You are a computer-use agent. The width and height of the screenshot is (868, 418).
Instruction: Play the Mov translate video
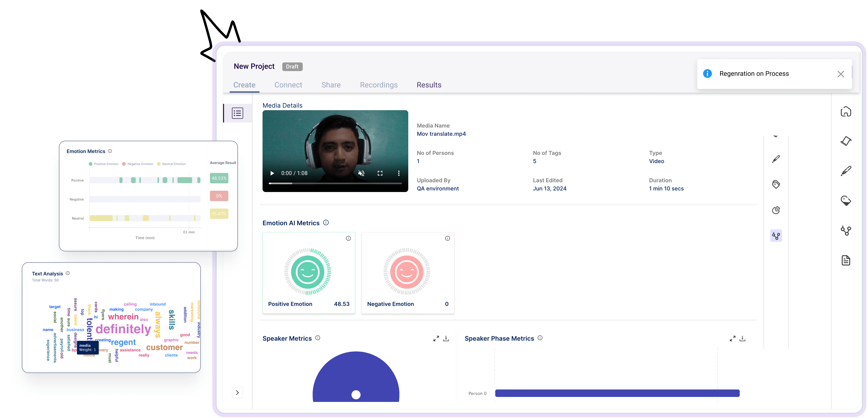coord(272,173)
